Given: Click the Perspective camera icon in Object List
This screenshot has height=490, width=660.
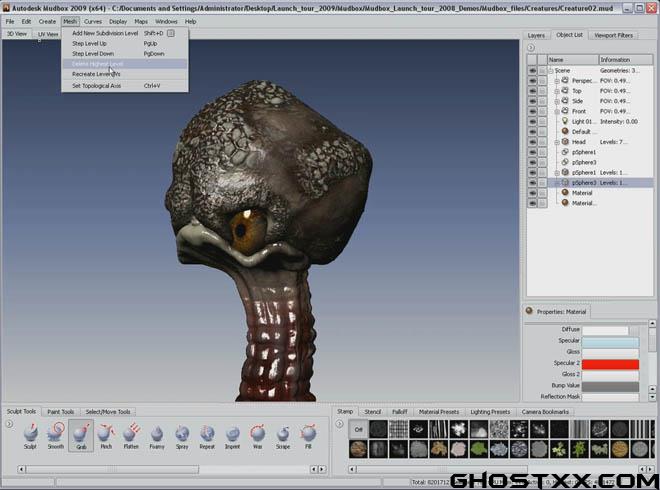Looking at the screenshot, I should (565, 80).
